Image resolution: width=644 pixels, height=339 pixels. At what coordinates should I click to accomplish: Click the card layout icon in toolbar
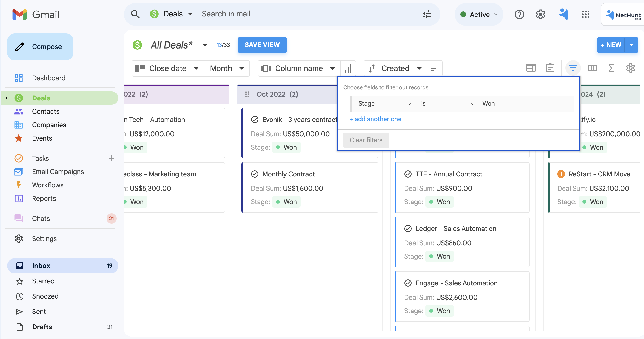coord(531,68)
